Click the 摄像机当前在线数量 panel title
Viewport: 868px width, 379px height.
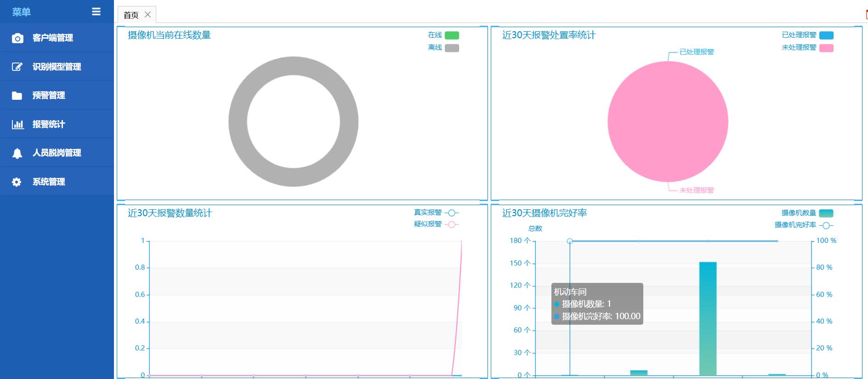[169, 35]
